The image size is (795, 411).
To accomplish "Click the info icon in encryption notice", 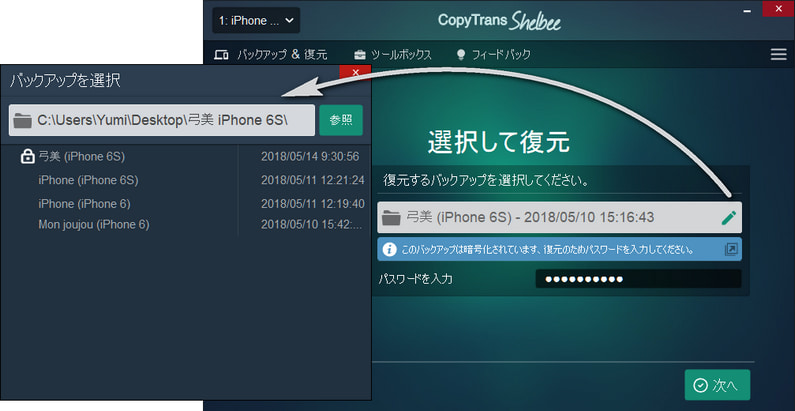I will pyautogui.click(x=389, y=249).
